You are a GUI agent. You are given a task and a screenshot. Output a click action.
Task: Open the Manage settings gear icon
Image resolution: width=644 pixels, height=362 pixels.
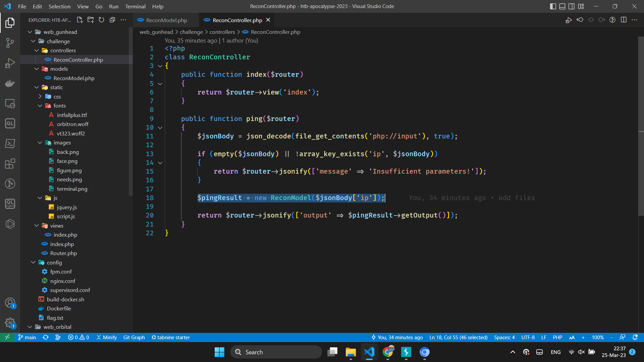click(10, 323)
